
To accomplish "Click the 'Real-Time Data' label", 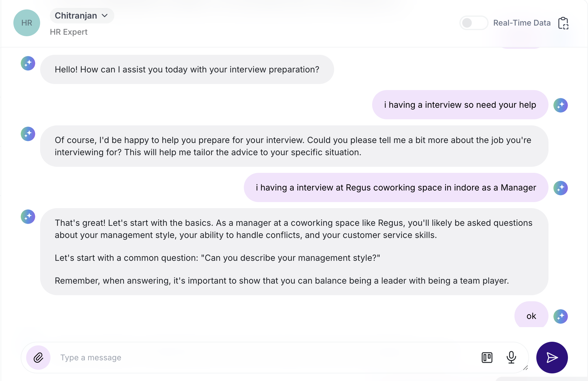I will (522, 23).
